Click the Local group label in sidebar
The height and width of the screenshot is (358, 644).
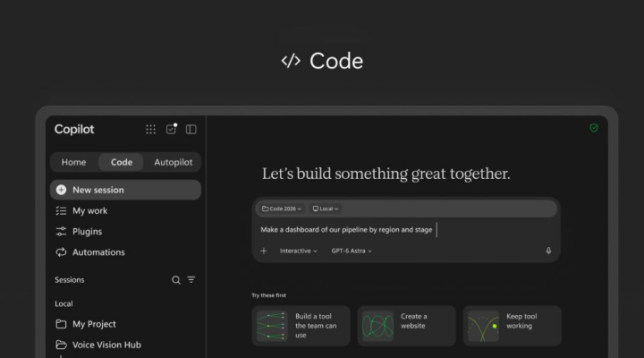(x=64, y=303)
